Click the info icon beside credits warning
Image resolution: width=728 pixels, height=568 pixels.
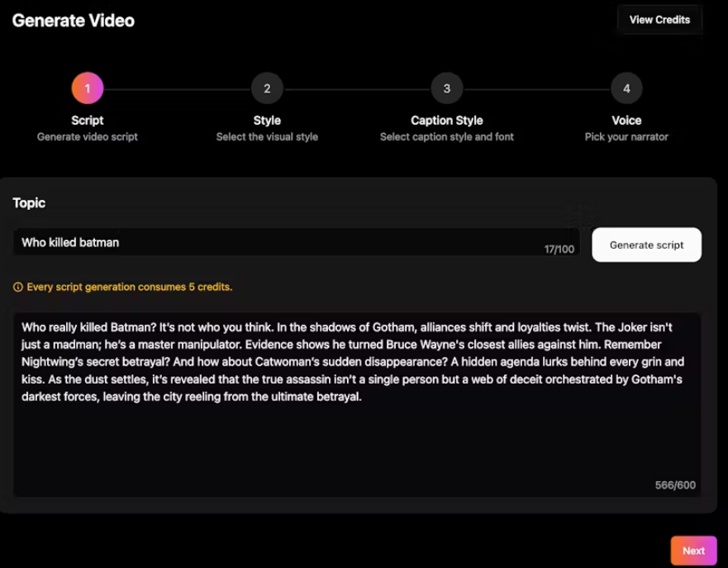[x=17, y=287]
